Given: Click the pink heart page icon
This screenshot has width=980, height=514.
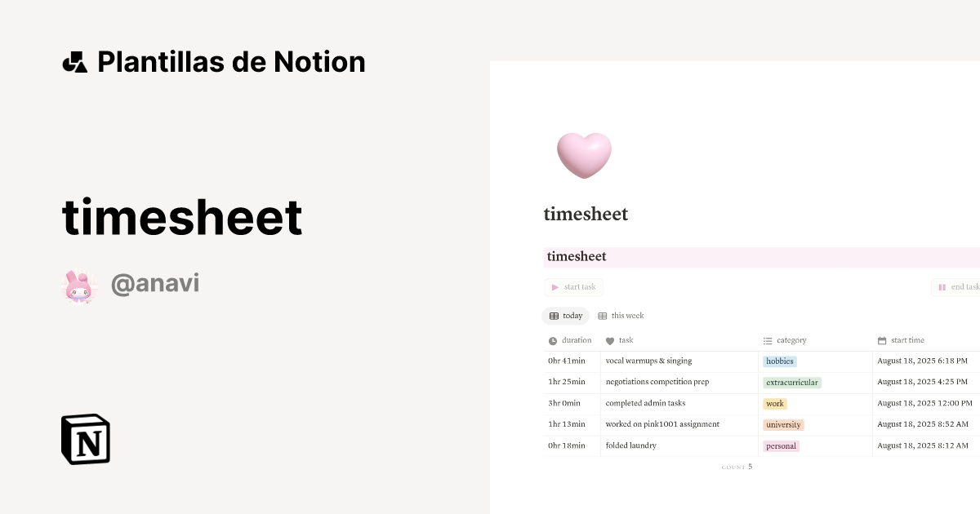Looking at the screenshot, I should point(584,155).
